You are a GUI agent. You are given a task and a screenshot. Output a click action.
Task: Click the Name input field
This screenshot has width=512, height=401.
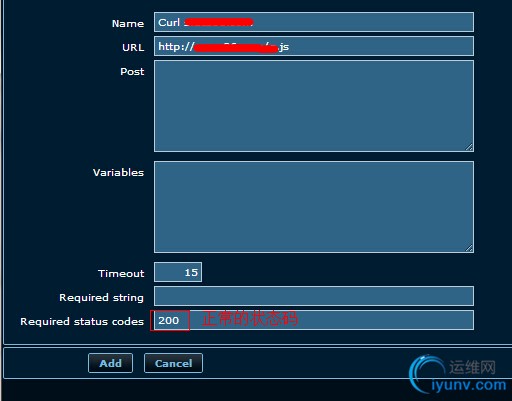click(314, 22)
